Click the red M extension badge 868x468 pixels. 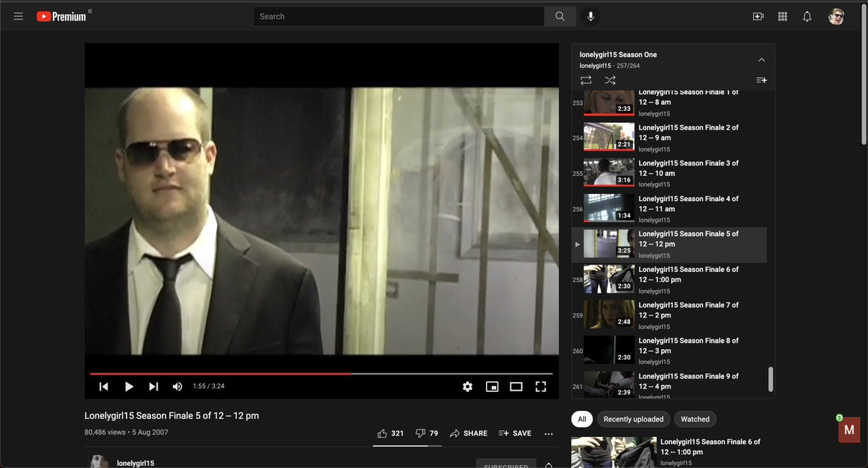[848, 430]
